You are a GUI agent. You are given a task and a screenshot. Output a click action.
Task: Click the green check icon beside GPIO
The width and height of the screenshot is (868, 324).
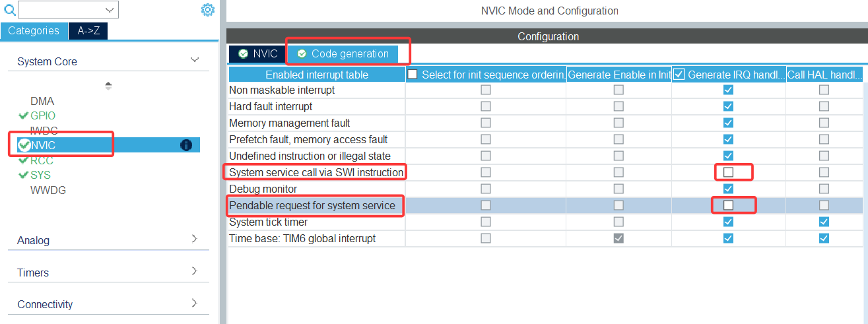pyautogui.click(x=24, y=115)
